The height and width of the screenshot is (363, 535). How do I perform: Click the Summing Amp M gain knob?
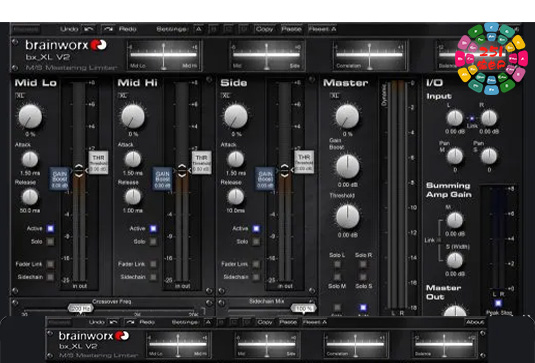tap(455, 220)
